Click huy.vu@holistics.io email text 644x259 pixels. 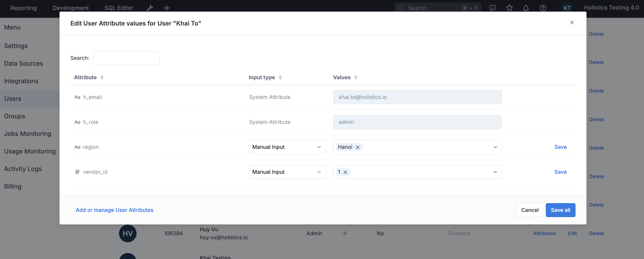point(224,237)
